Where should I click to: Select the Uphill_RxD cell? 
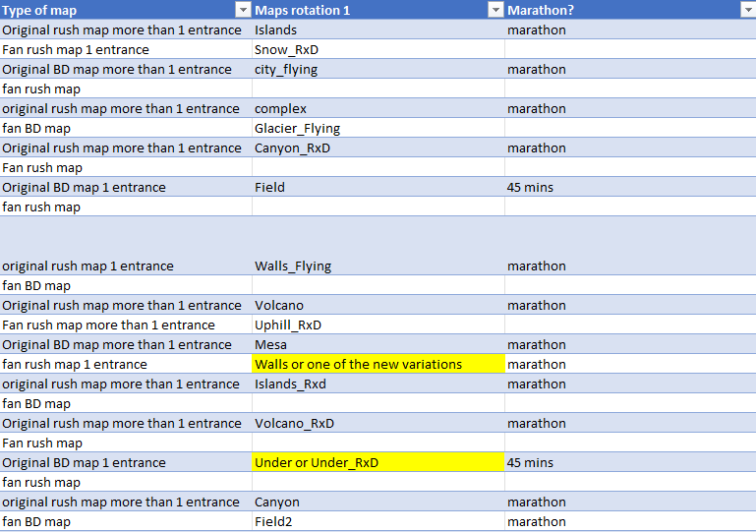(378, 325)
